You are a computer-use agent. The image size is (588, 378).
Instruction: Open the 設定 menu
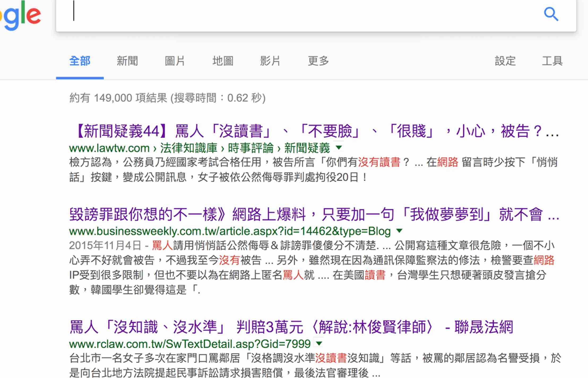point(505,61)
